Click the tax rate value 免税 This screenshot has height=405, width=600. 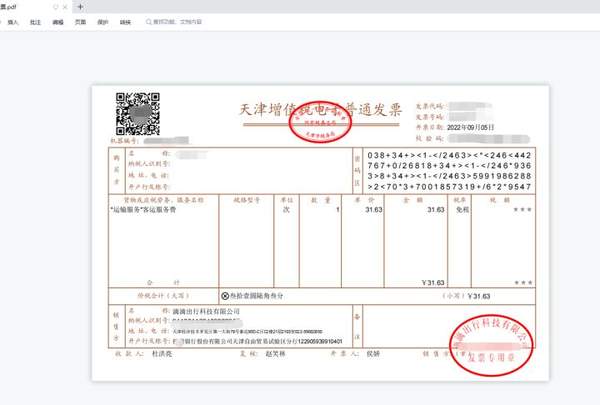[x=462, y=209]
